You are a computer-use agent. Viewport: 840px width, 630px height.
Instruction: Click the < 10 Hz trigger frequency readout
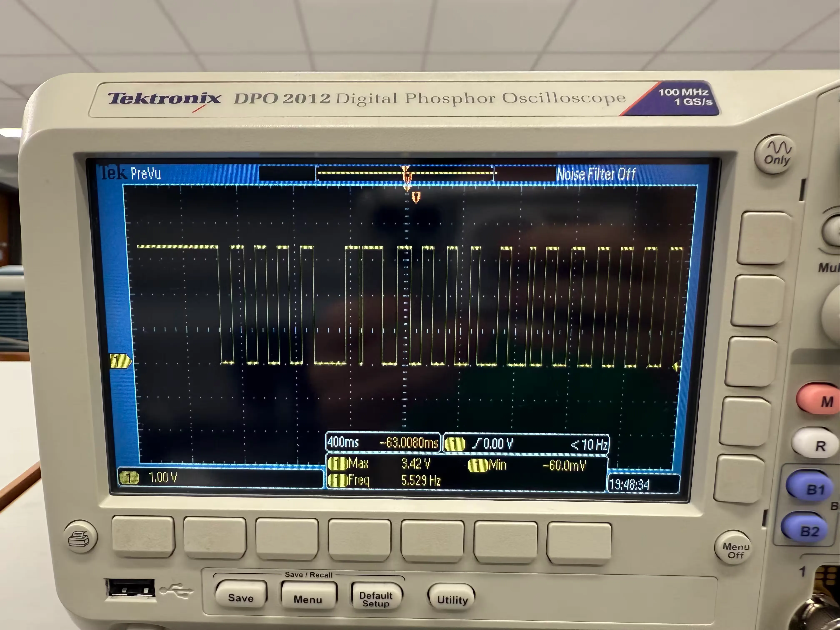point(589,444)
